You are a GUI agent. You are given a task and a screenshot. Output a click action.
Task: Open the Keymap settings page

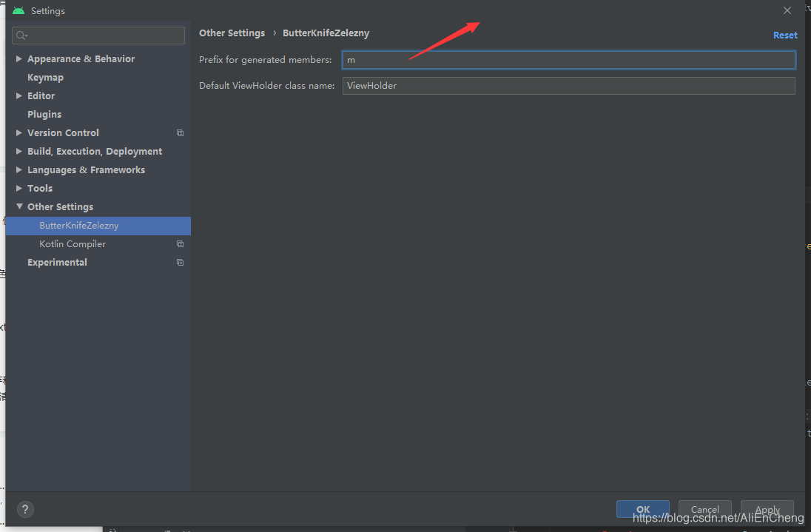[46, 78]
